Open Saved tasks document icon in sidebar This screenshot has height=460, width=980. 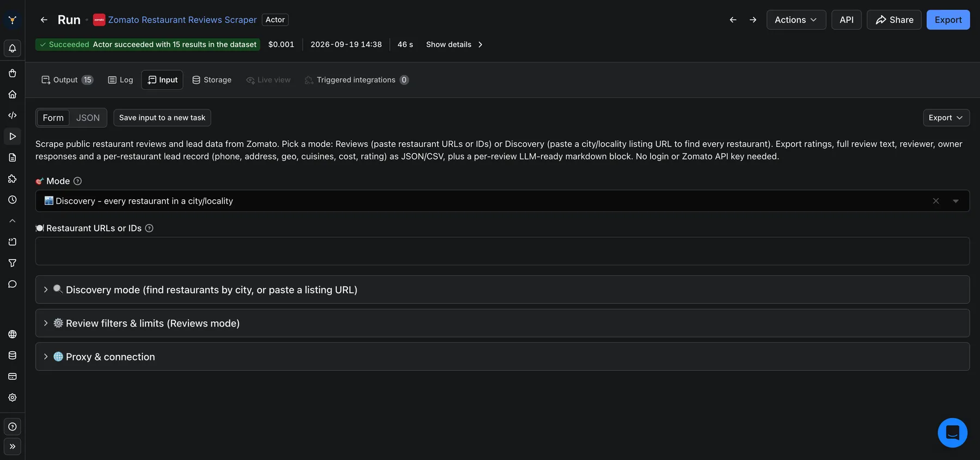pyautogui.click(x=12, y=157)
